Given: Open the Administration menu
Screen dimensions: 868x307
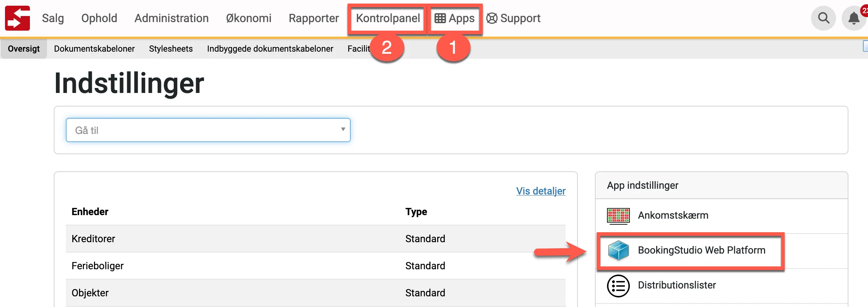Looking at the screenshot, I should pyautogui.click(x=172, y=18).
